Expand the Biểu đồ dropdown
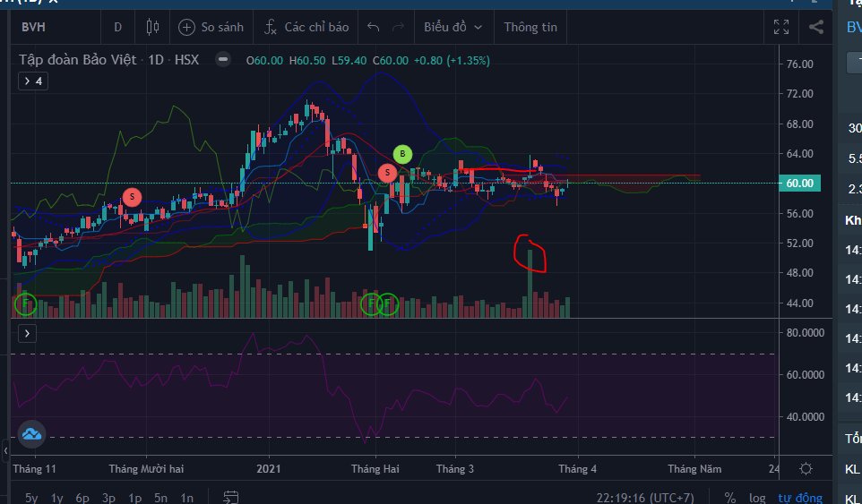Screen dimensions: 862x504 453,27
